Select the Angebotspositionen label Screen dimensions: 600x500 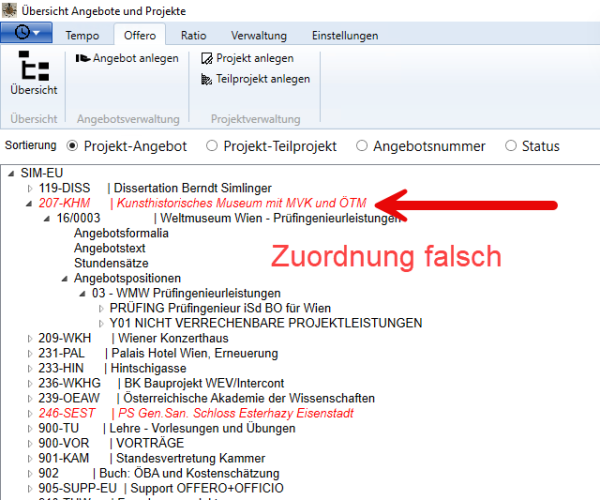pyautogui.click(x=127, y=278)
